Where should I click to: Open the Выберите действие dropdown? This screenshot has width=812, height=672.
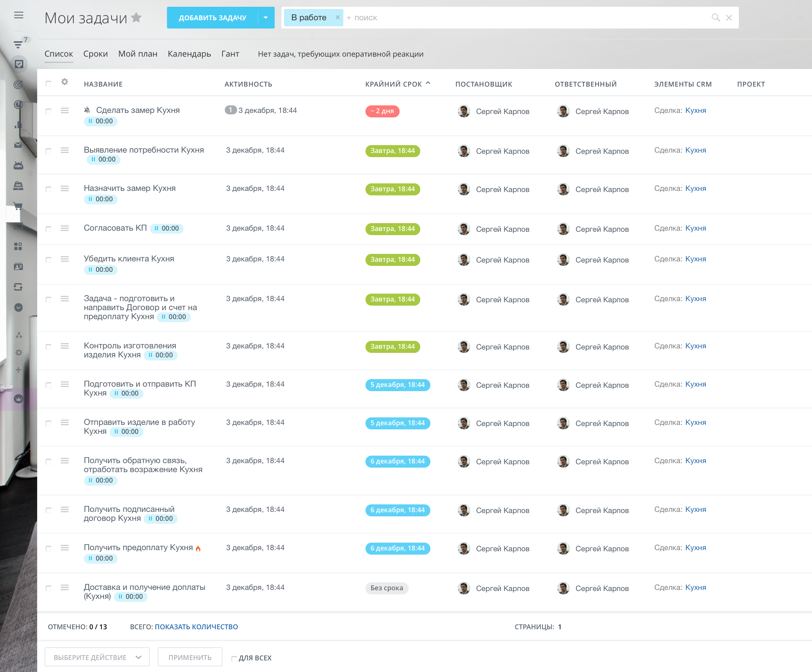point(97,657)
